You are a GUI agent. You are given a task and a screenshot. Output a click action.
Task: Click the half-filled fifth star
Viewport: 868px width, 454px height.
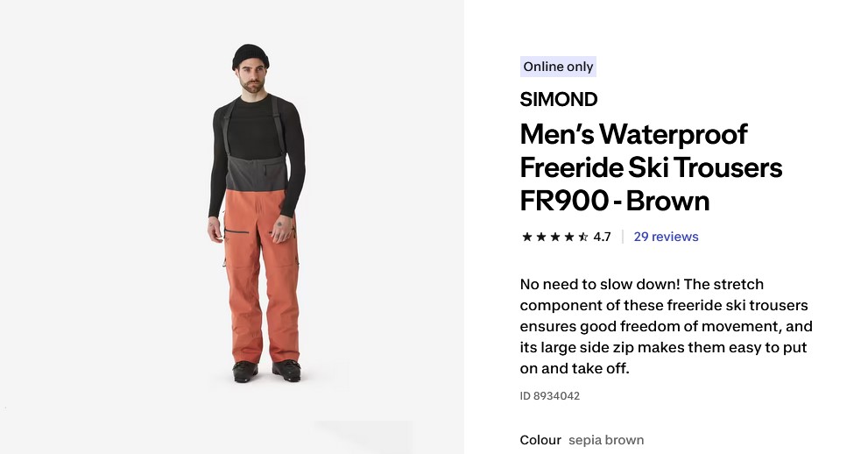pyautogui.click(x=583, y=237)
